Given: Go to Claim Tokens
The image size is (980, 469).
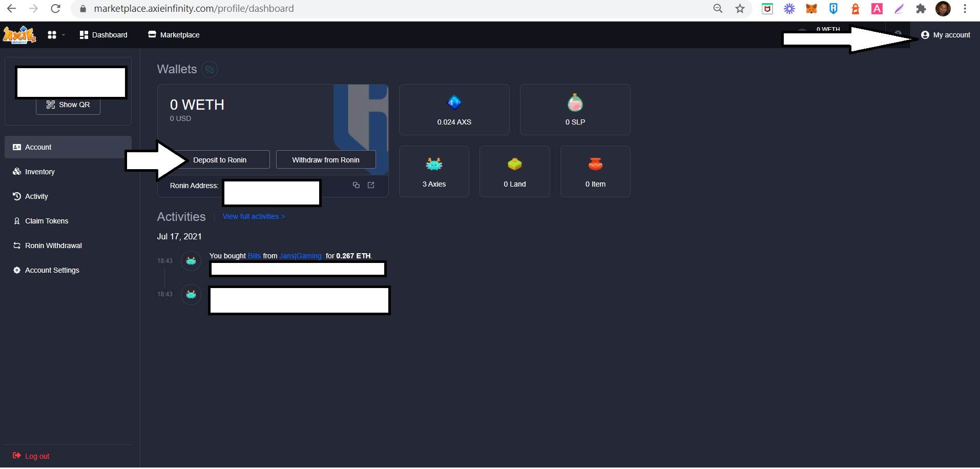Looking at the screenshot, I should pos(68,221).
